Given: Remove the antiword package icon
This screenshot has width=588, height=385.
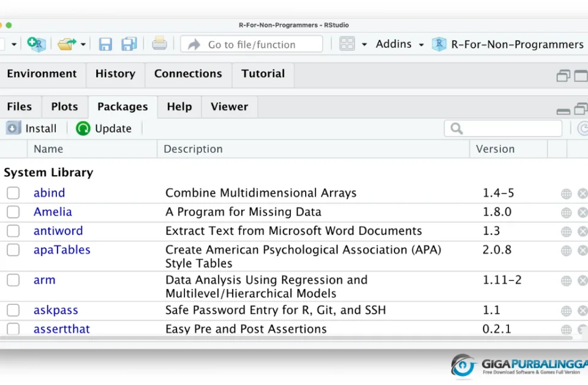Looking at the screenshot, I should click(x=582, y=232).
